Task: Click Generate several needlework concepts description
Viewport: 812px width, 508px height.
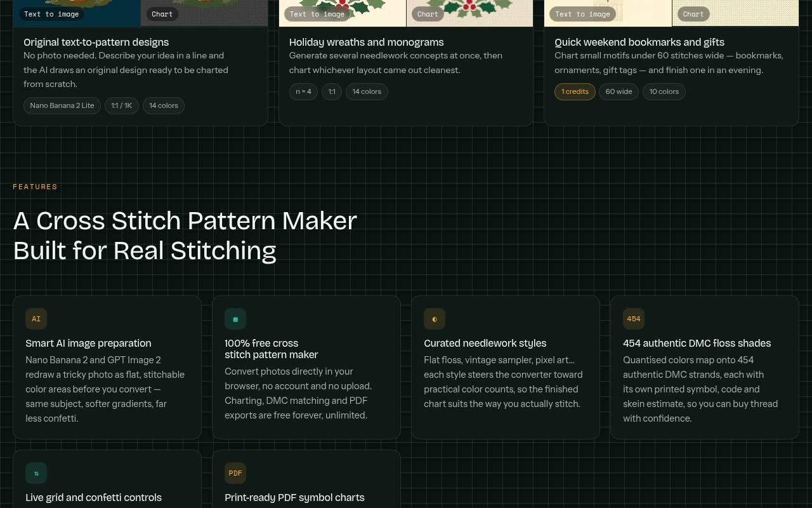Action: coord(396,63)
